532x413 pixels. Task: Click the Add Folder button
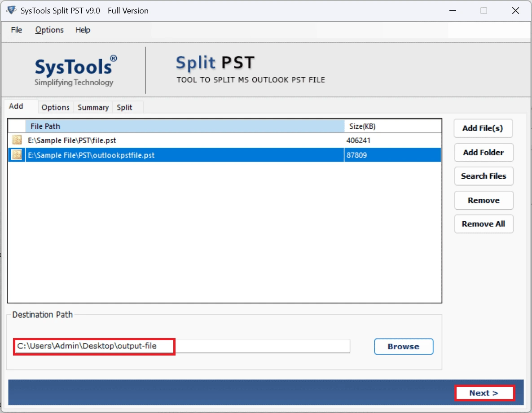pos(484,152)
